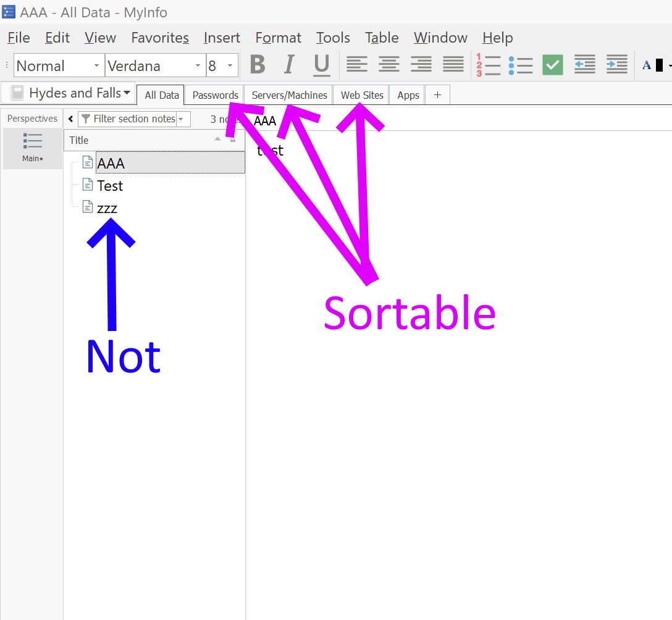
Task: Insert a bulleted list
Action: (x=521, y=65)
